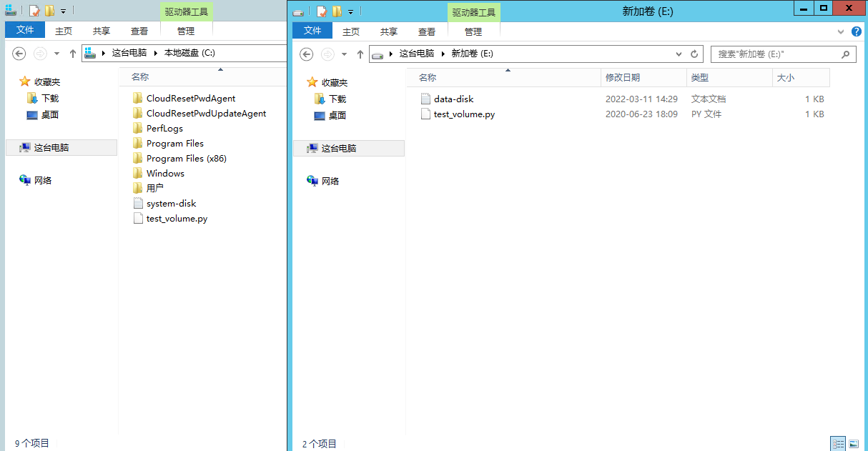Click the back arrow in E: window
The height and width of the screenshot is (451, 868).
pyautogui.click(x=306, y=54)
